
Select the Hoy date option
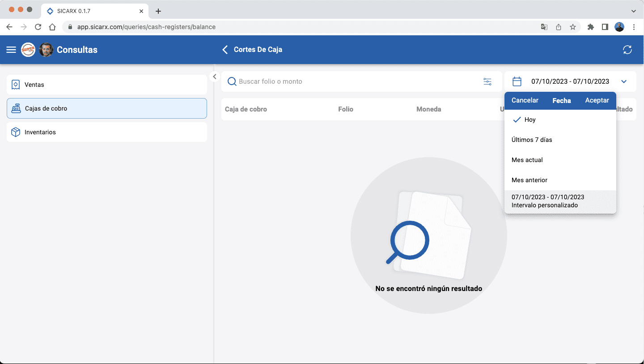point(530,120)
